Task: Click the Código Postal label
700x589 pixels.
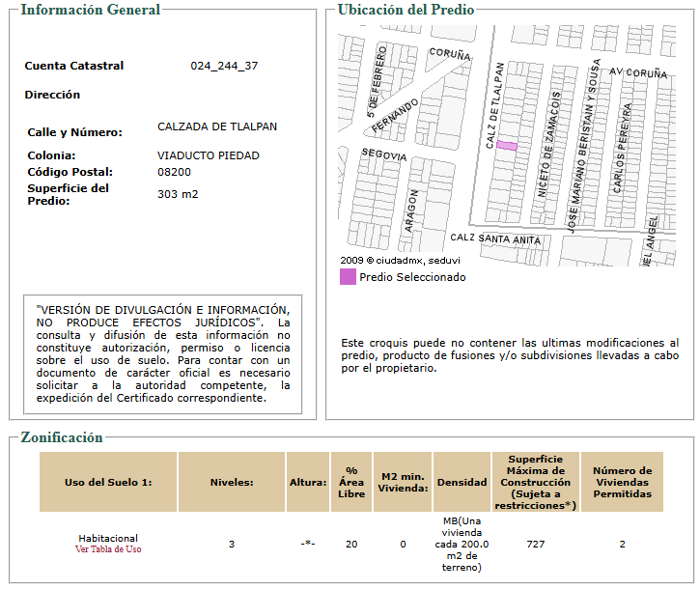Action: [x=70, y=172]
